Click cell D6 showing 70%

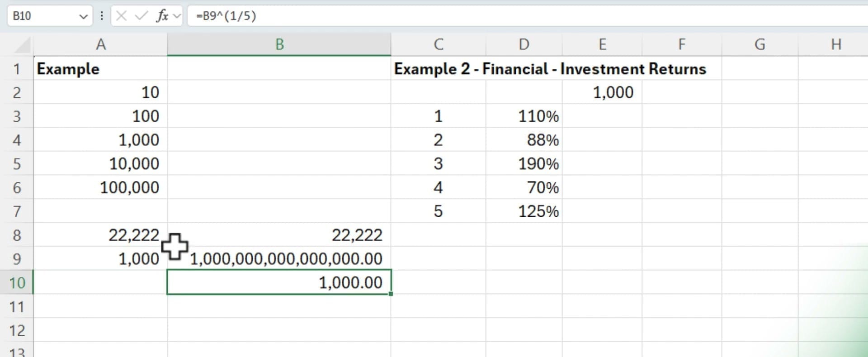click(524, 187)
